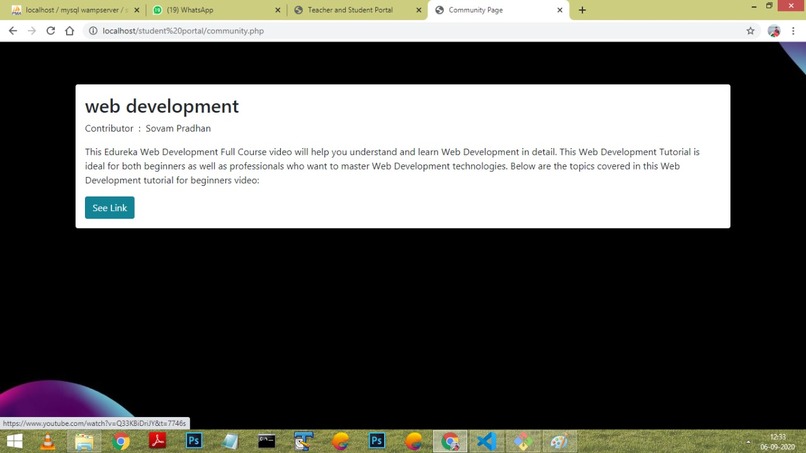Viewport: 806px width, 453px height.
Task: Close the Teacher and Student Portal tab
Action: coord(418,10)
